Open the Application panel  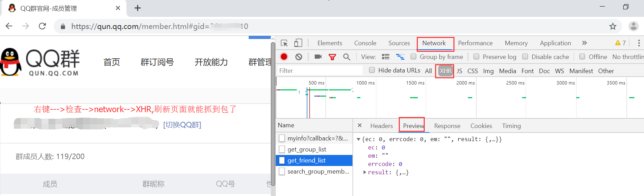(555, 43)
